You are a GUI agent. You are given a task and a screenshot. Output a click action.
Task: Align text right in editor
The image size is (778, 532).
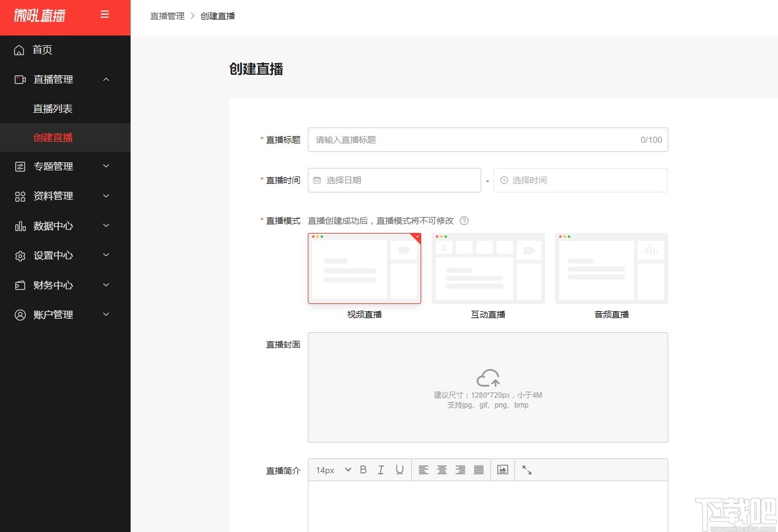pos(460,469)
